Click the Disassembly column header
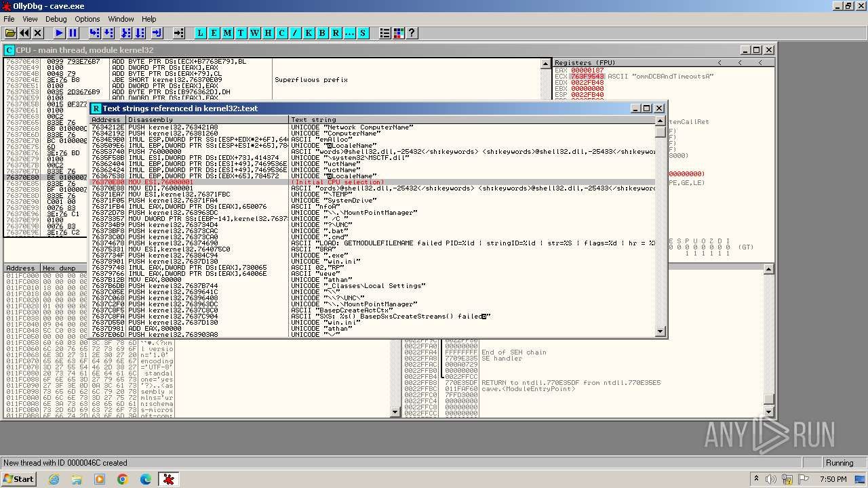 (x=208, y=120)
